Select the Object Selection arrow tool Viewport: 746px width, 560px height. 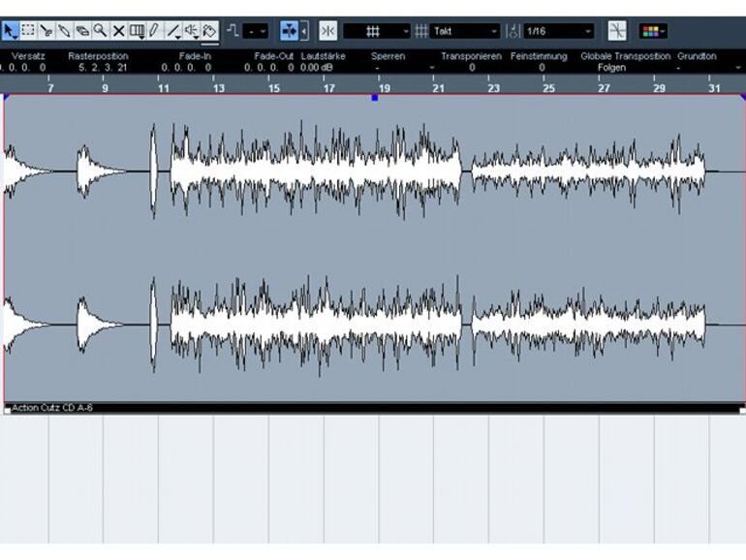click(x=10, y=31)
